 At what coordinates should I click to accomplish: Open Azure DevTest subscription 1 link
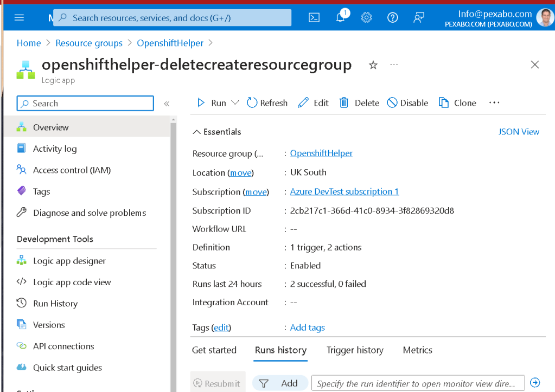click(345, 191)
